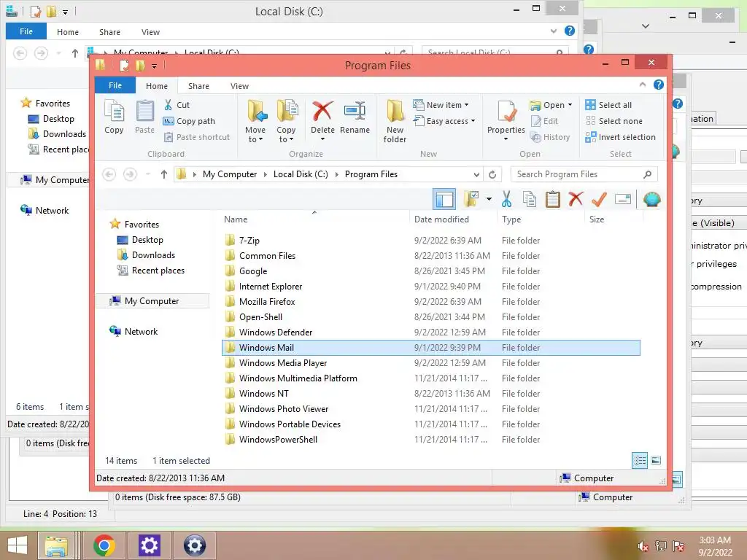Screen dimensions: 747x560
Task: Open the Help question mark in Program Files
Action: [659, 85]
